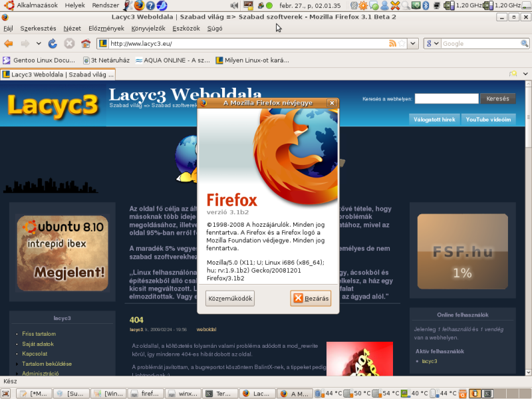Expand the address bar URL history dropdown
The width and height of the screenshot is (532, 399).
coord(412,43)
